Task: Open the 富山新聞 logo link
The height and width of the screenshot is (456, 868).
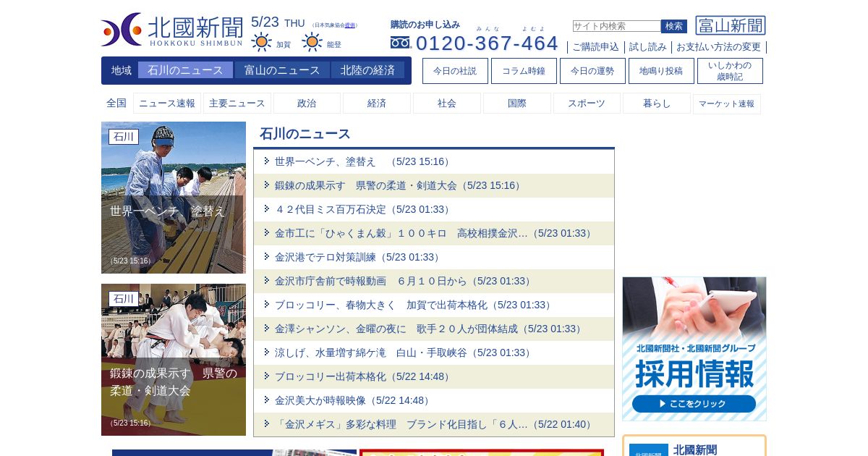Action: point(731,25)
